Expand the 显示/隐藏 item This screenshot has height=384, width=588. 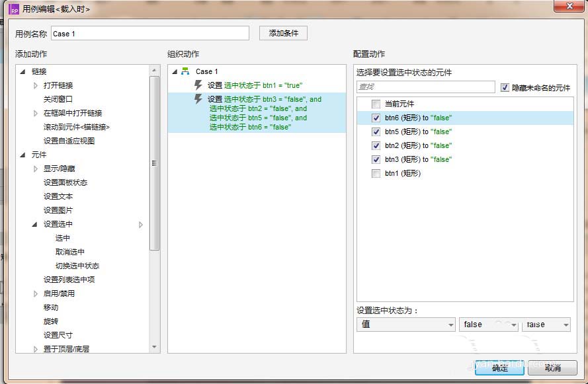[35, 169]
